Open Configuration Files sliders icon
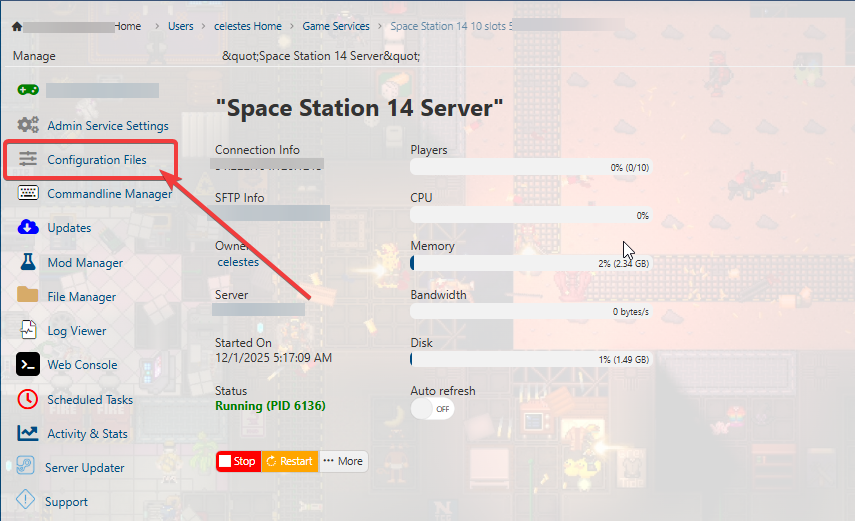Image resolution: width=855 pixels, height=521 pixels. (28, 159)
